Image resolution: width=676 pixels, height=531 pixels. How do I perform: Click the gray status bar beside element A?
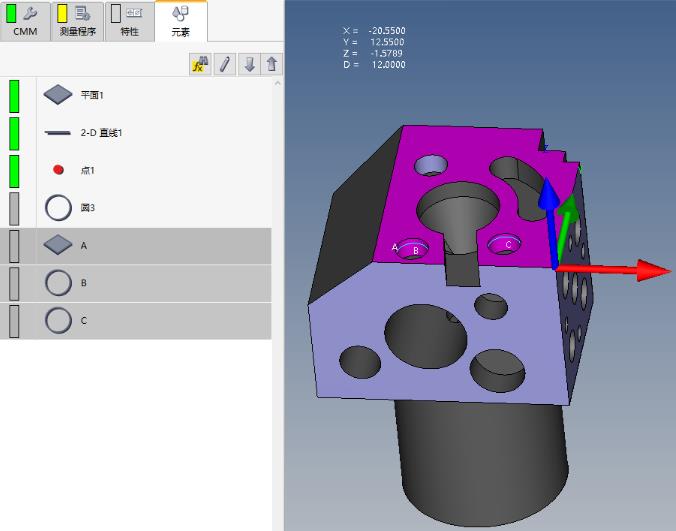[x=14, y=246]
